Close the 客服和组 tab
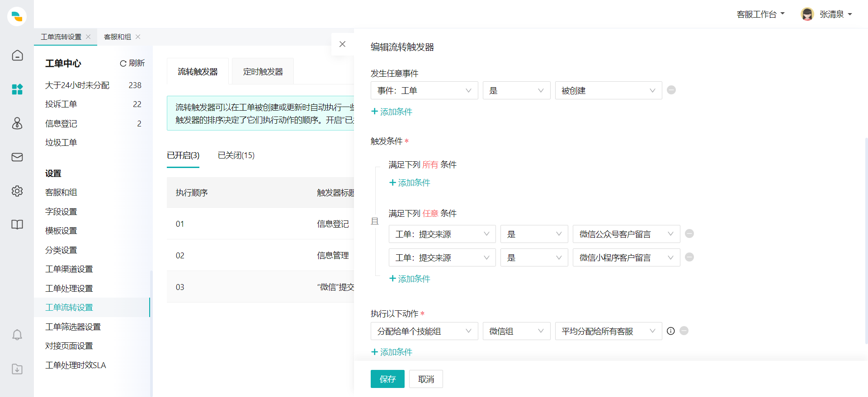Image resolution: width=868 pixels, height=397 pixels. point(138,37)
